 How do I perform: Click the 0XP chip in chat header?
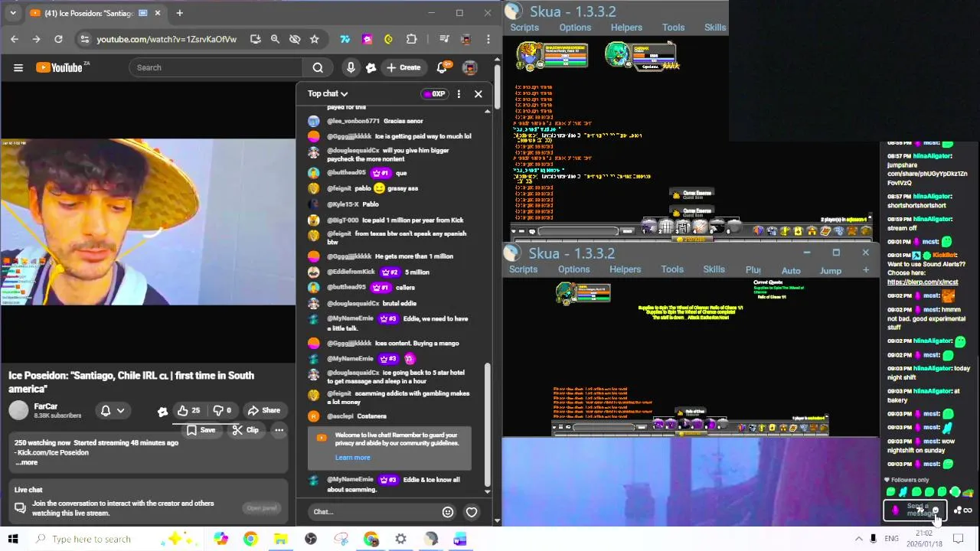pos(433,93)
